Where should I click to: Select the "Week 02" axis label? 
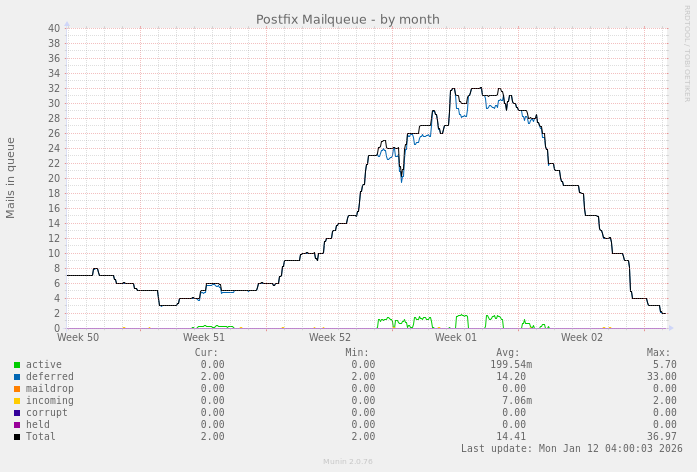point(582,337)
